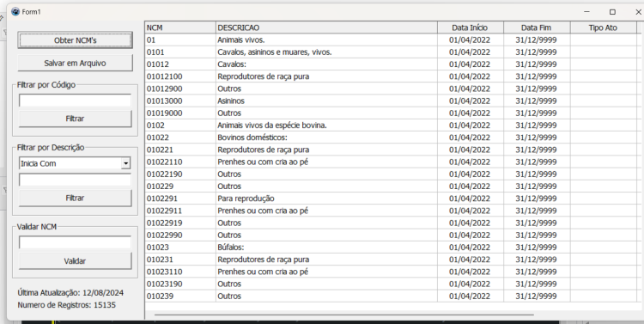This screenshot has width=644, height=324.
Task: Click NCM code 01022190 cell
Action: pos(180,174)
